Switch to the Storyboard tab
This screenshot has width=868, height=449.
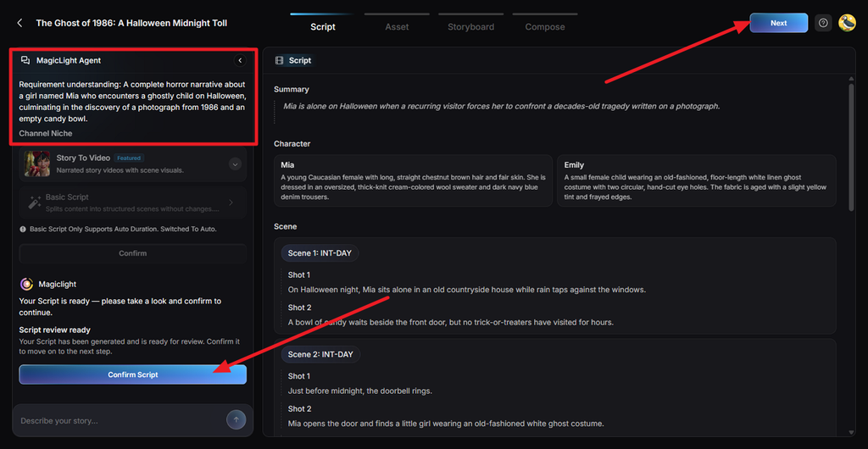tap(471, 26)
